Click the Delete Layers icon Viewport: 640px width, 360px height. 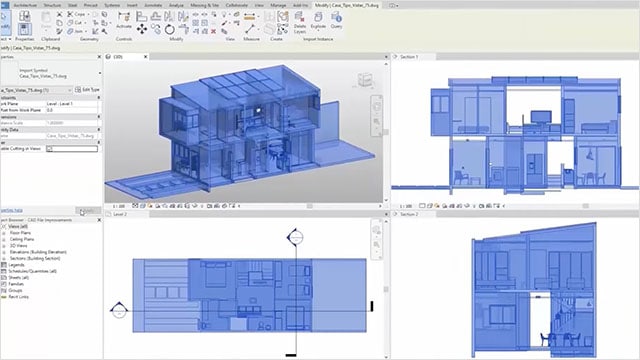pyautogui.click(x=300, y=22)
